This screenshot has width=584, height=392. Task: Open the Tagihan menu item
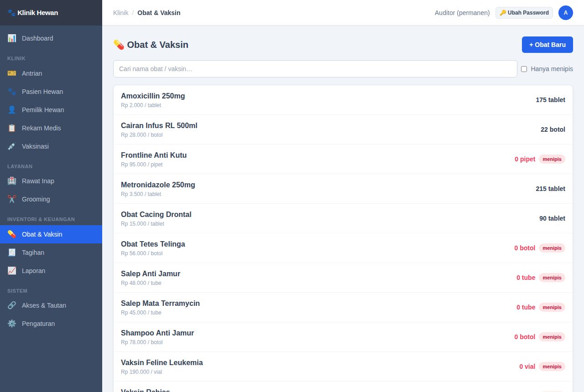(51, 253)
